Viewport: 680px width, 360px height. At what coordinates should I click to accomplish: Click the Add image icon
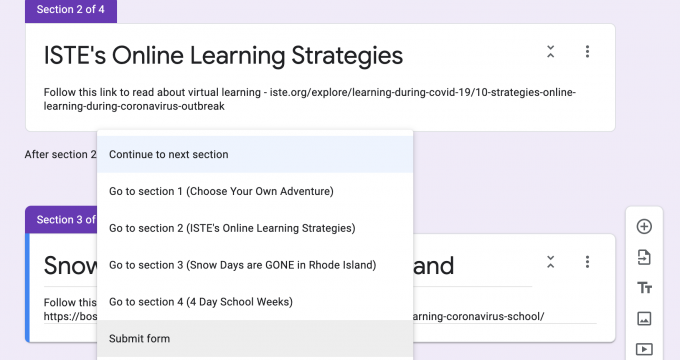[644, 318]
